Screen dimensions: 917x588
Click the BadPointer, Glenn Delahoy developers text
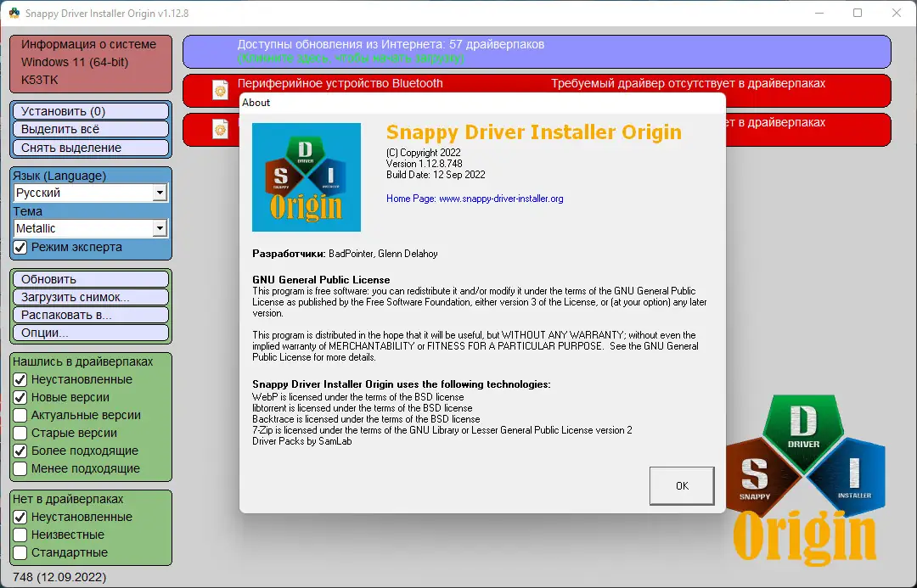pos(383,254)
